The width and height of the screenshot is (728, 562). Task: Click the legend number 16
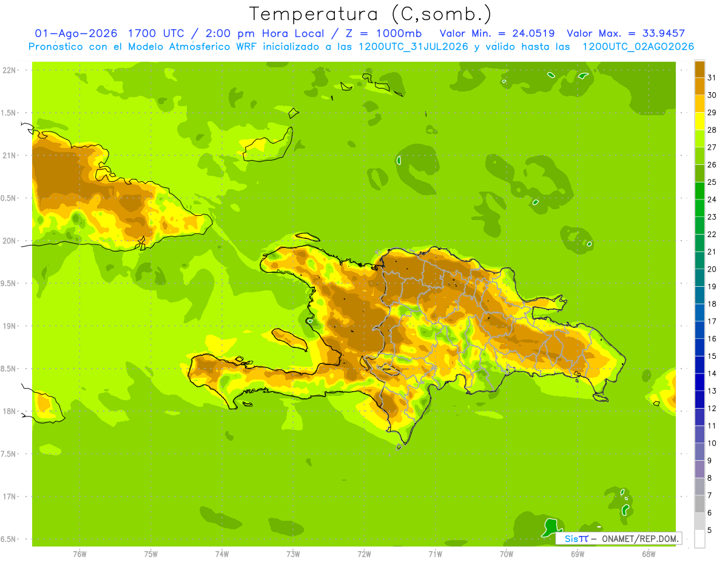point(712,339)
